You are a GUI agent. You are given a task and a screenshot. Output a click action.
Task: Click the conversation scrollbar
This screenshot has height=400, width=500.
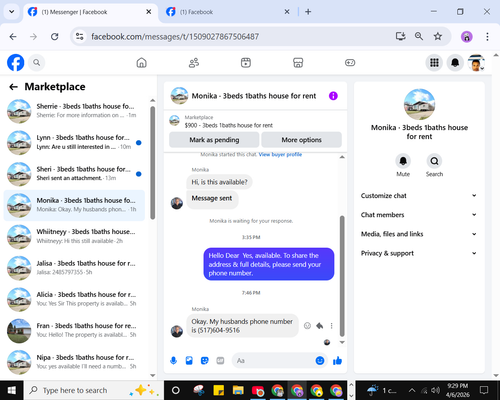[x=342, y=276]
